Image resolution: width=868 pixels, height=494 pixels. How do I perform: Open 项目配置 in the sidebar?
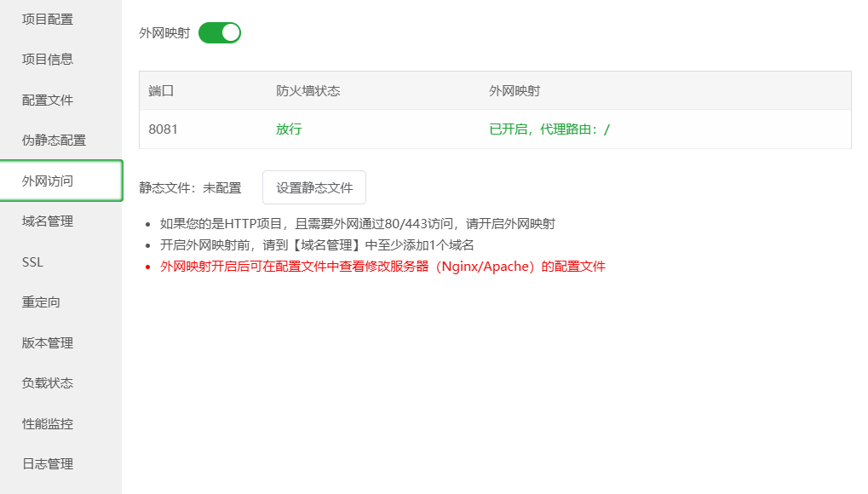(47, 19)
